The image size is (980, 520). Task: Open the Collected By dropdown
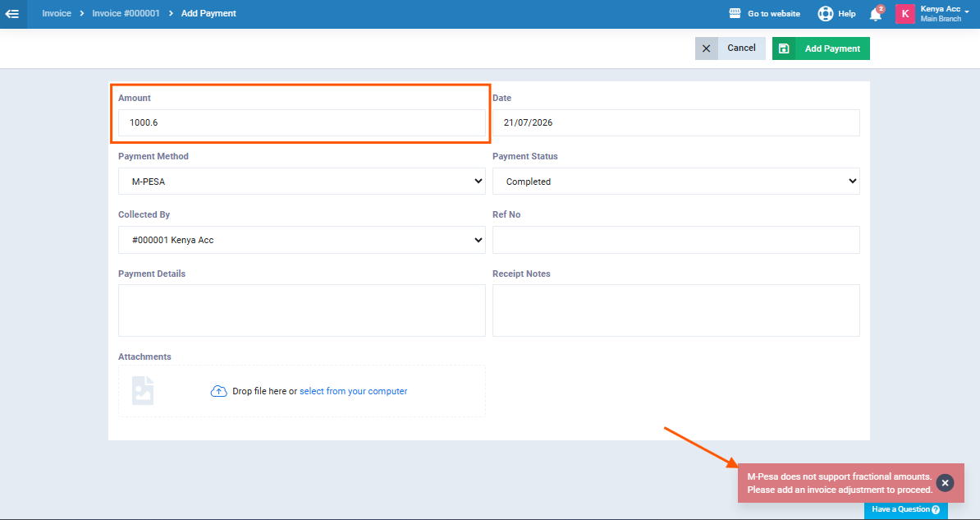tap(302, 240)
